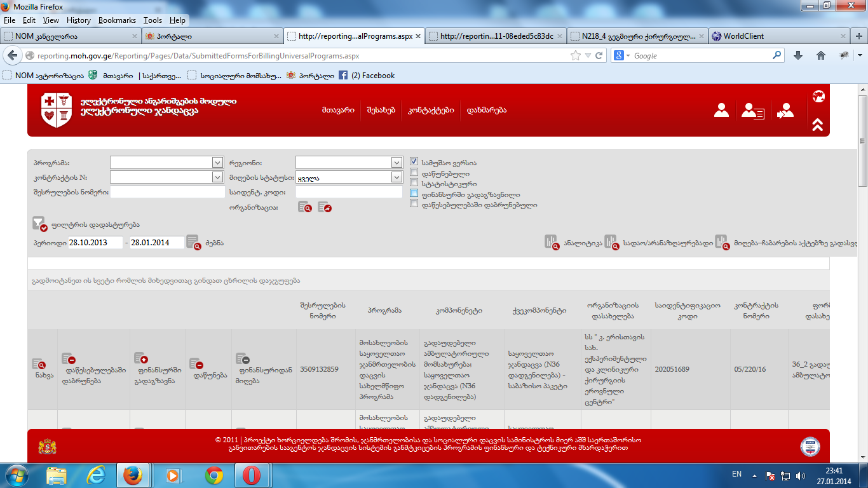Open the კონტაქტები link in header
The width and height of the screenshot is (868, 488).
point(431,110)
